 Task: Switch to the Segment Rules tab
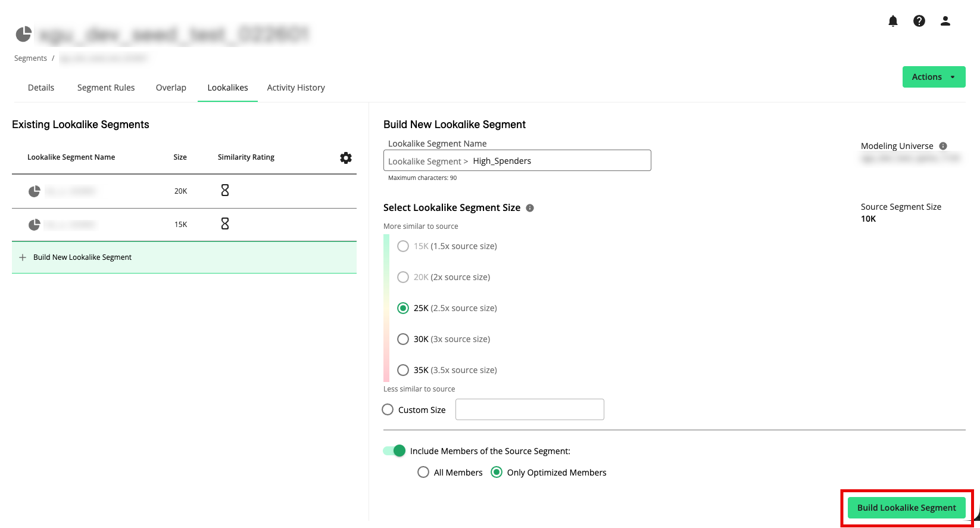click(x=106, y=88)
